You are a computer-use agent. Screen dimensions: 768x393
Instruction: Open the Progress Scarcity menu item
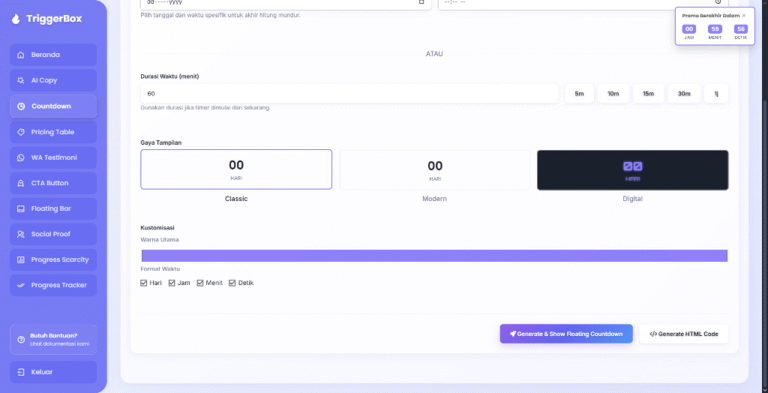coord(53,260)
